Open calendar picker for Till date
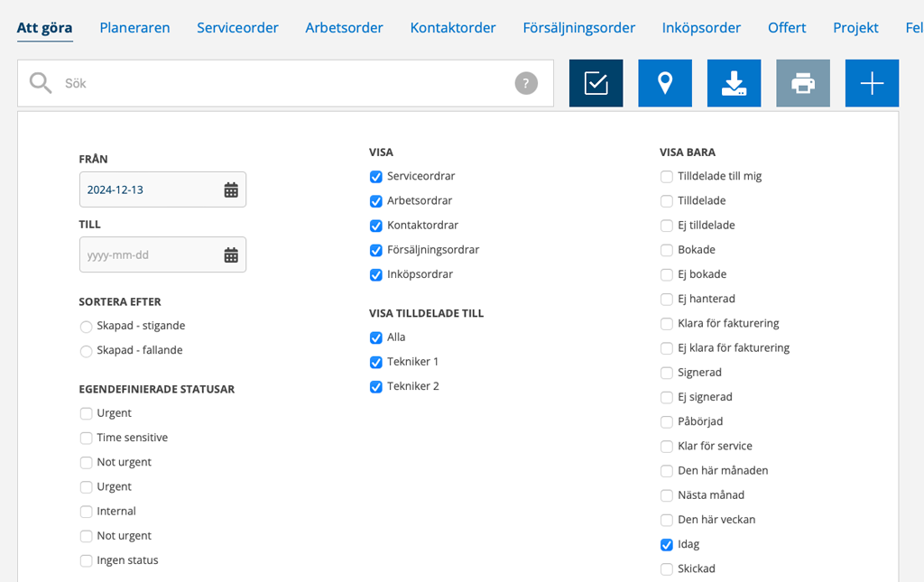Viewport: 924px width, 582px height. tap(231, 255)
